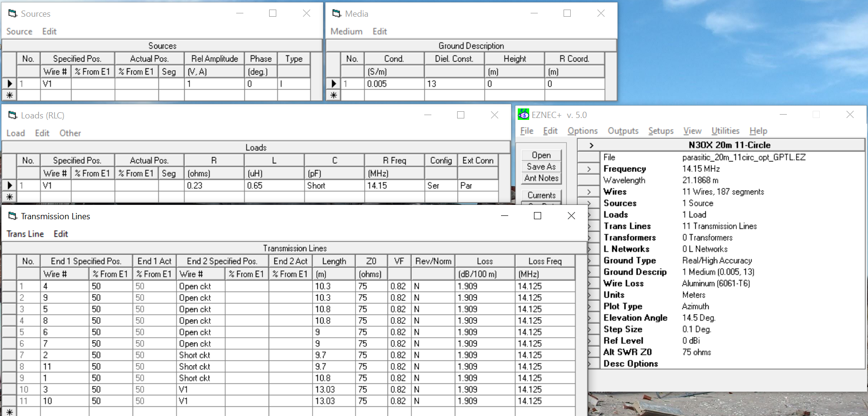Click the Media window title icon
Viewport: 868px width, 416px height.
pos(337,13)
